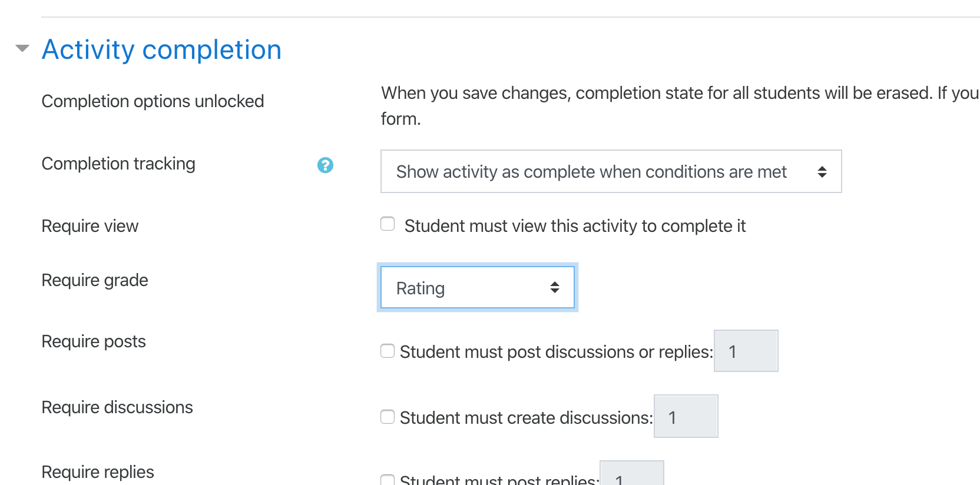Tick Student must post discussions or replies
This screenshot has height=485, width=980.
point(388,351)
